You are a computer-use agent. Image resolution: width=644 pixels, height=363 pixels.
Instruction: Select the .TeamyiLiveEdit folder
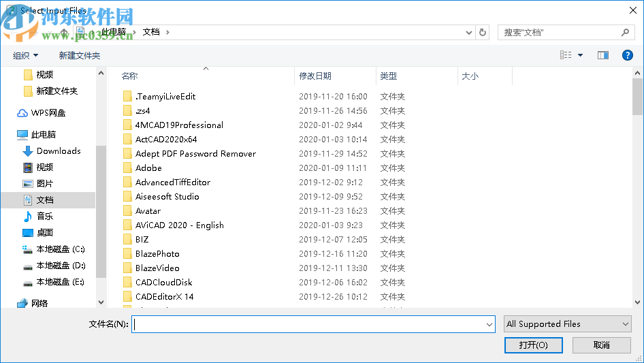165,97
